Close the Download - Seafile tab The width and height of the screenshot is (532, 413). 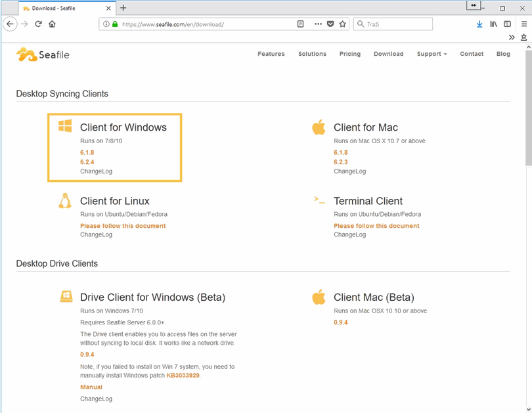coord(108,8)
